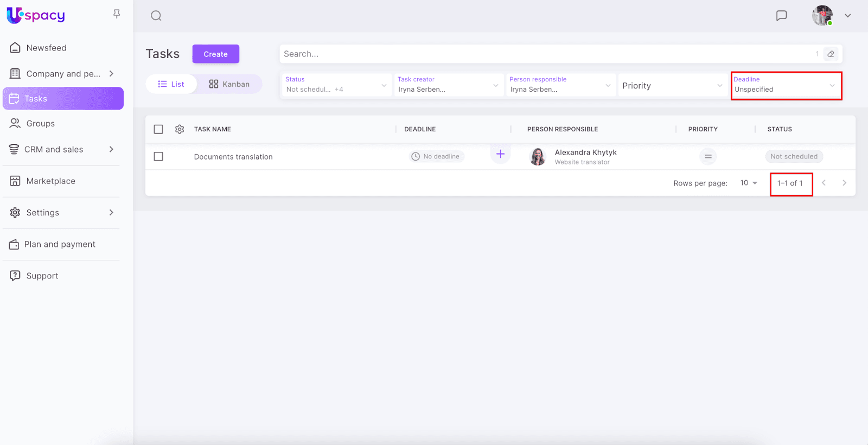
Task: Pin the sidebar with the pin icon
Action: click(x=117, y=14)
